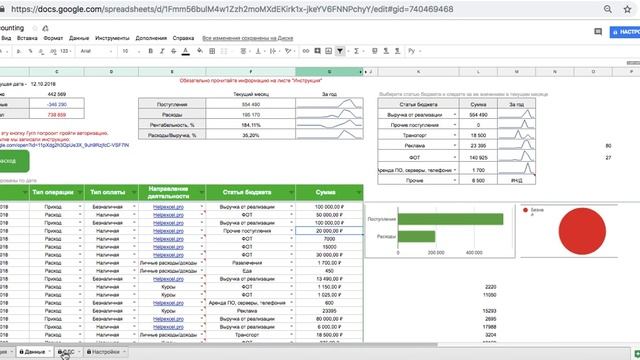Switch to the Данные sheet tab
Viewport: 640px width, 360px height.
coord(35,352)
